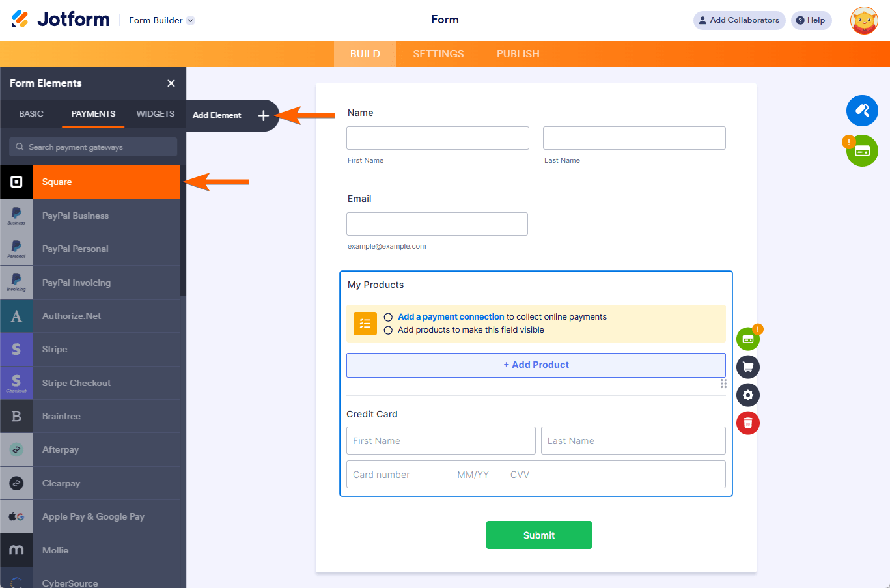890x588 pixels.
Task: Select PayPal Business gateway label
Action: (x=76, y=216)
